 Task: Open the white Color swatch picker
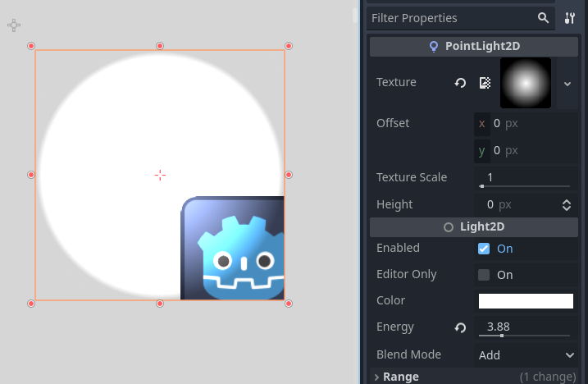coord(526,301)
